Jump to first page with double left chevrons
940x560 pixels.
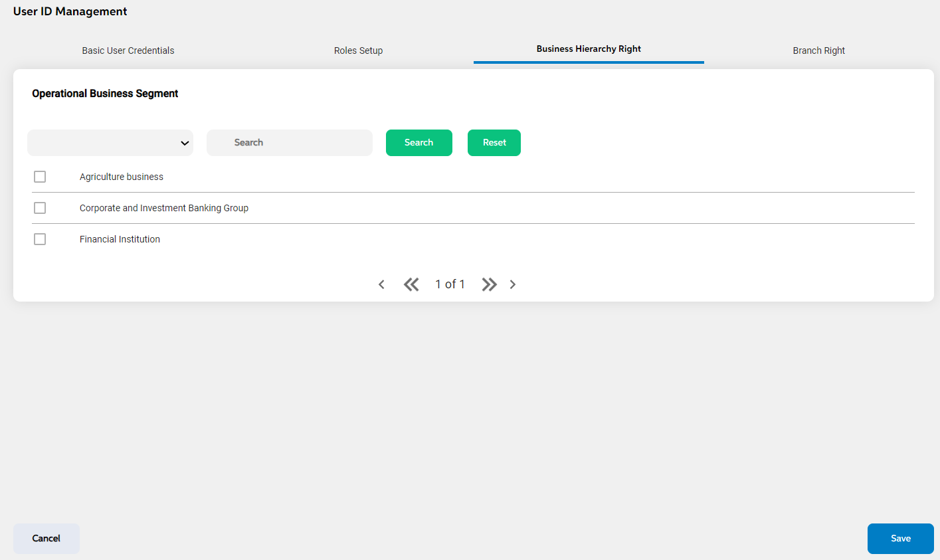(x=411, y=284)
